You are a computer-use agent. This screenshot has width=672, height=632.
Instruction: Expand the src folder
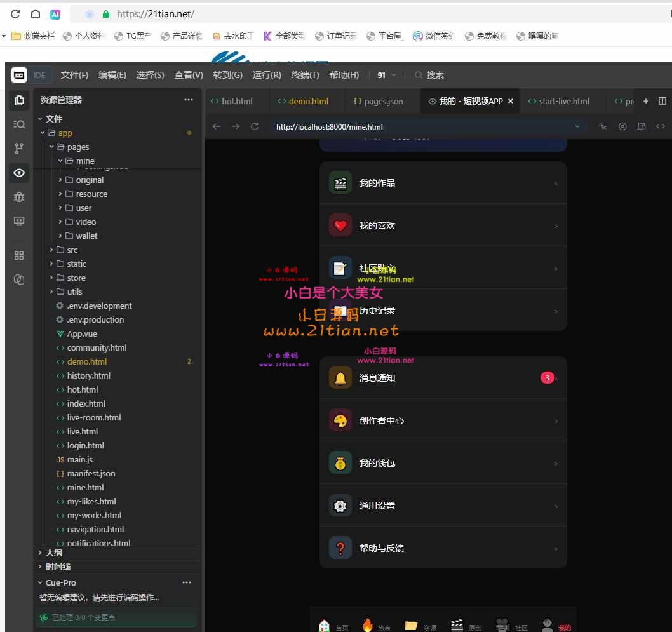(x=51, y=250)
